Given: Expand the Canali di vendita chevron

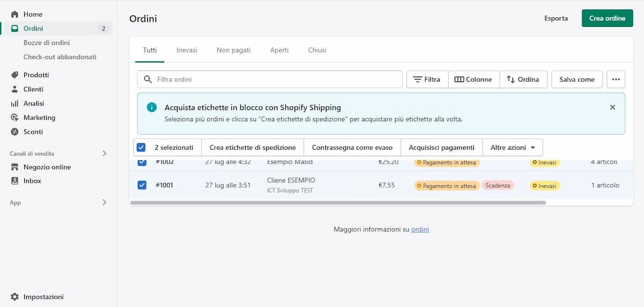Looking at the screenshot, I should (x=105, y=153).
